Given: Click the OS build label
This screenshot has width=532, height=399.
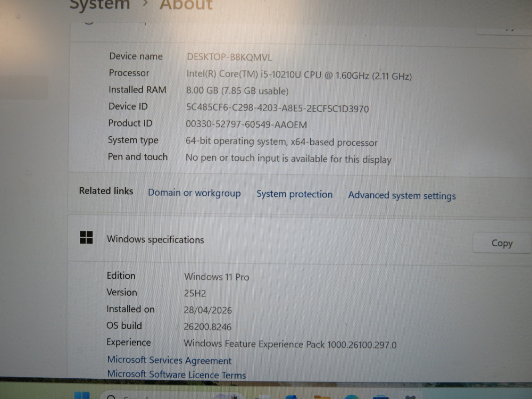Looking at the screenshot, I should (124, 326).
